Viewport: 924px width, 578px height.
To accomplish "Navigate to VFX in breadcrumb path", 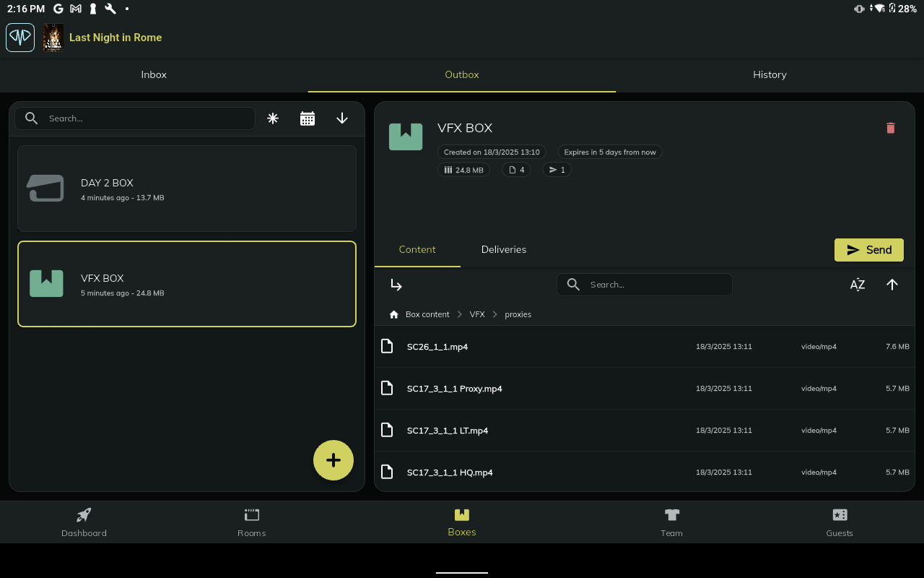I will click(477, 315).
